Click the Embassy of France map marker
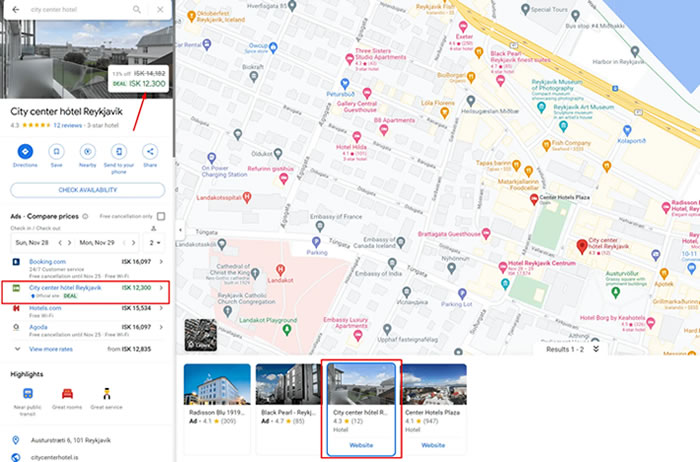The height and width of the screenshot is (462, 700). tap(319, 226)
